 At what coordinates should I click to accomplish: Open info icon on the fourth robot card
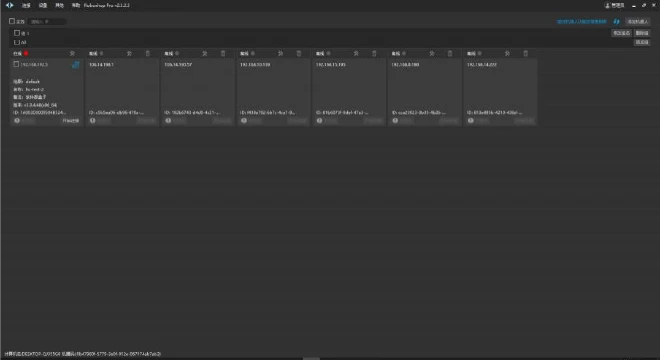tap(244, 121)
